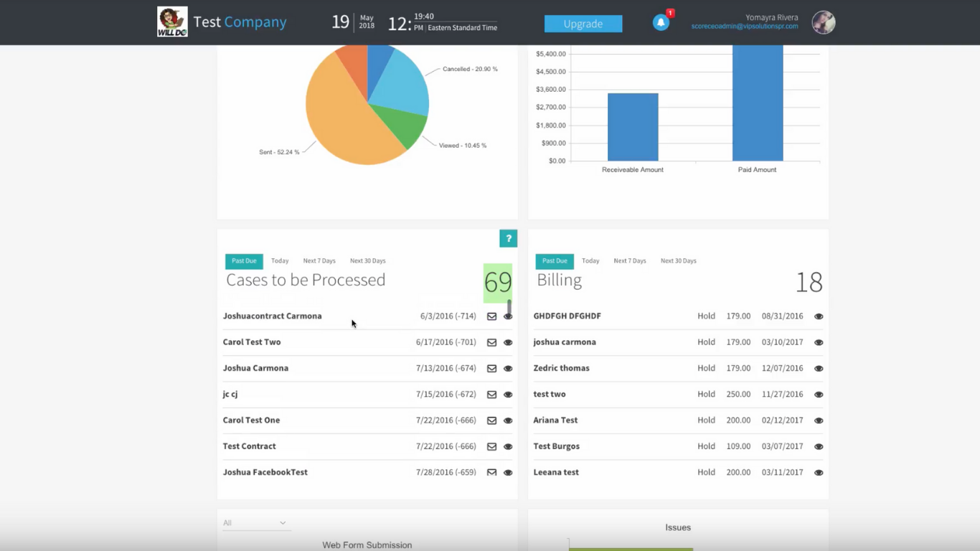
Task: Open the Carol Test One case
Action: click(x=251, y=420)
